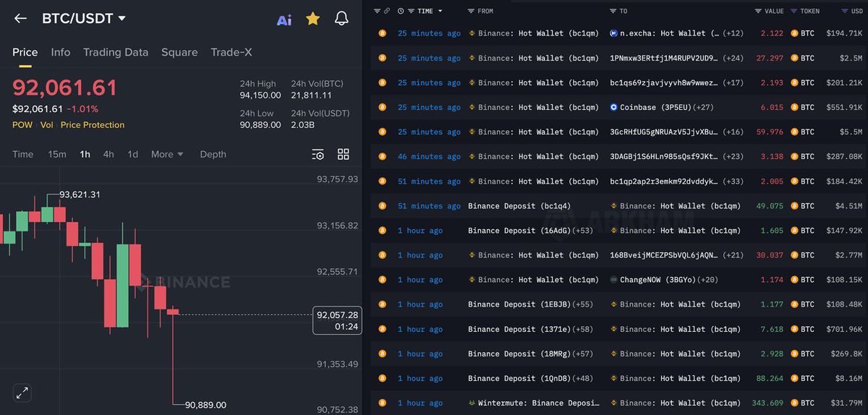The height and width of the screenshot is (415, 868).
Task: Click the ChangeNOW logo icon
Action: [614, 280]
